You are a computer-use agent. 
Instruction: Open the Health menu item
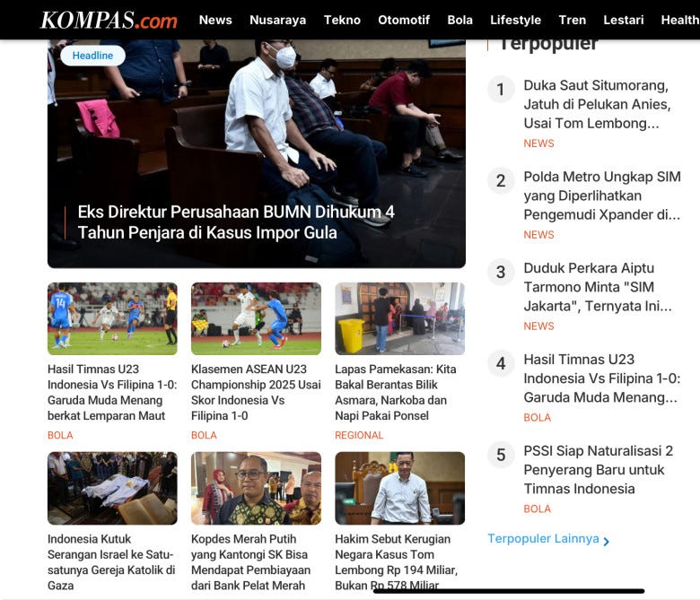(680, 20)
